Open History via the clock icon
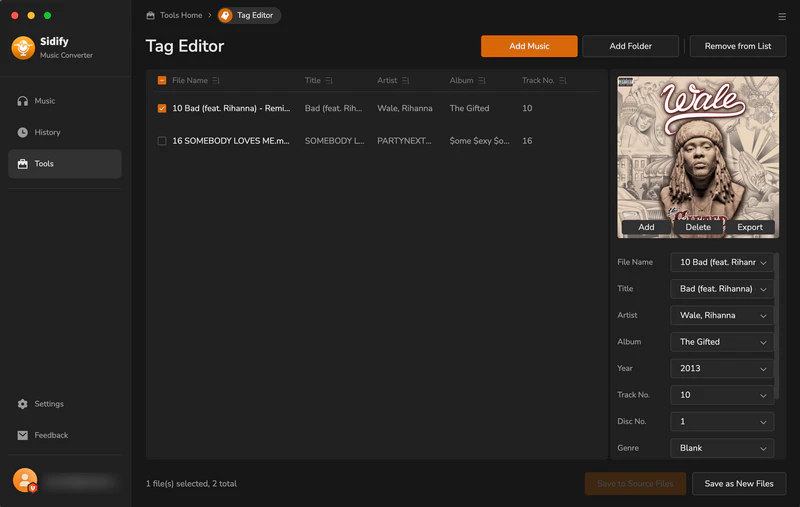This screenshot has width=800, height=507. pyautogui.click(x=22, y=133)
